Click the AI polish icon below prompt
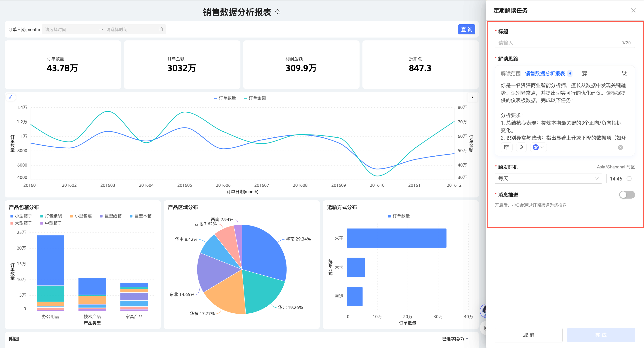The width and height of the screenshot is (644, 348). (521, 147)
